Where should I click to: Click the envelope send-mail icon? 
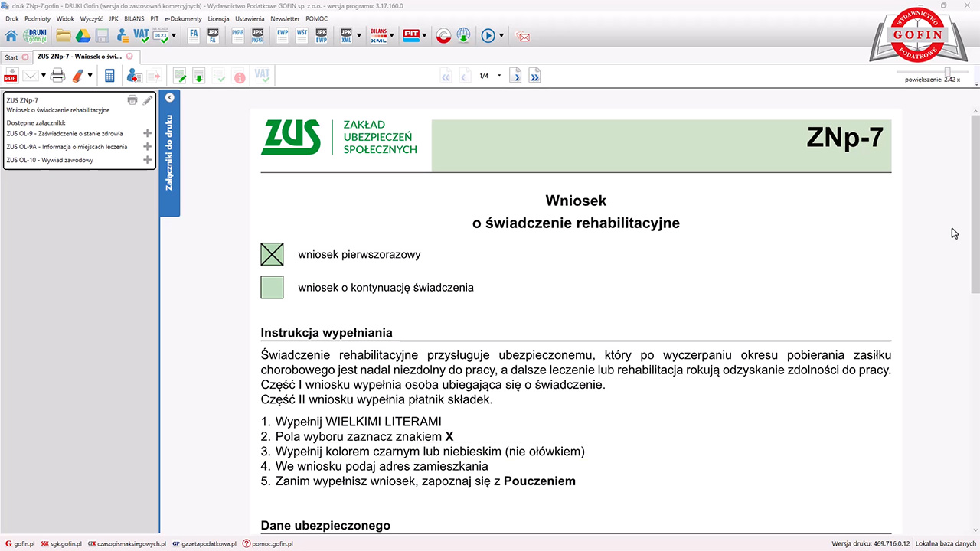click(31, 75)
